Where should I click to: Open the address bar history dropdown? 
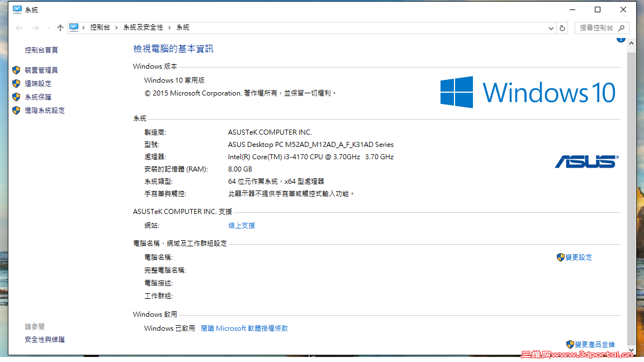tap(551, 28)
